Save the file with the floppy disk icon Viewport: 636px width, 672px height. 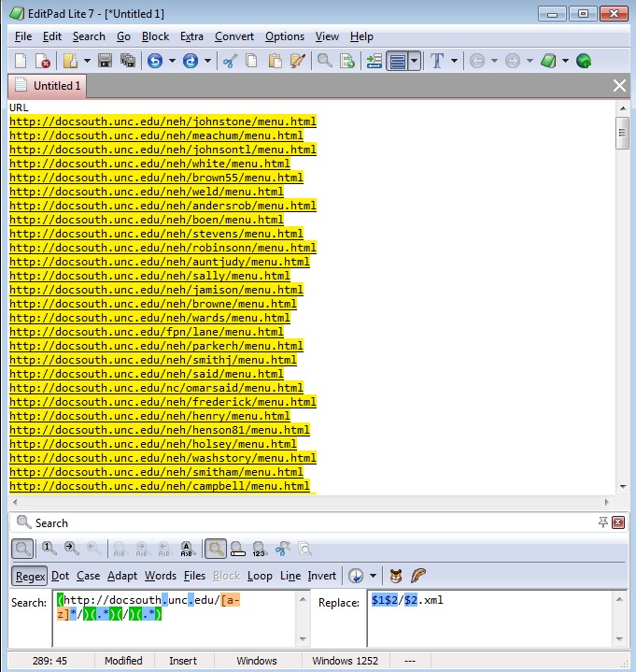click(x=105, y=61)
